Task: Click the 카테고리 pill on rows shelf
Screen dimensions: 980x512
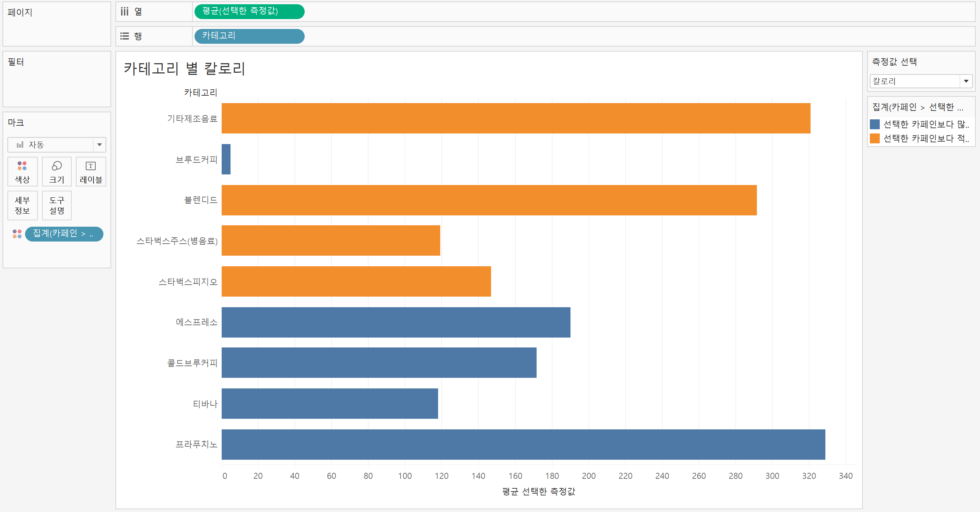Action: pos(249,36)
